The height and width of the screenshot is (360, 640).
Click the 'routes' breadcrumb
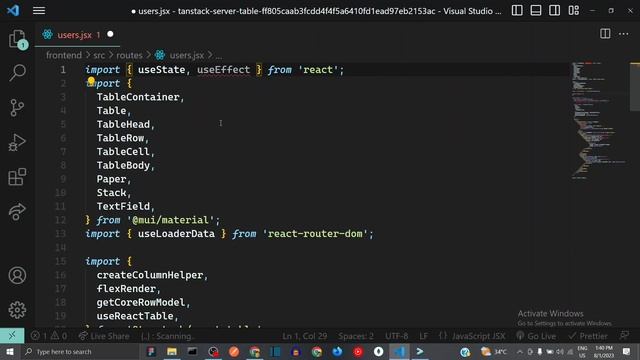(129, 55)
